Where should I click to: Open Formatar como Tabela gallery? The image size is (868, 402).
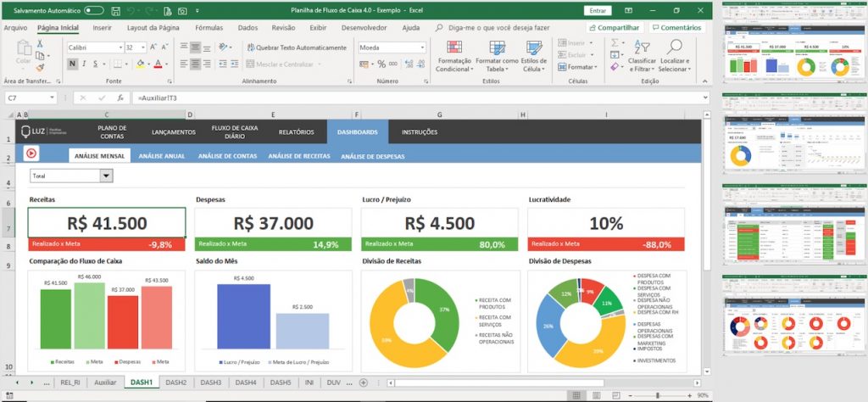(x=497, y=56)
